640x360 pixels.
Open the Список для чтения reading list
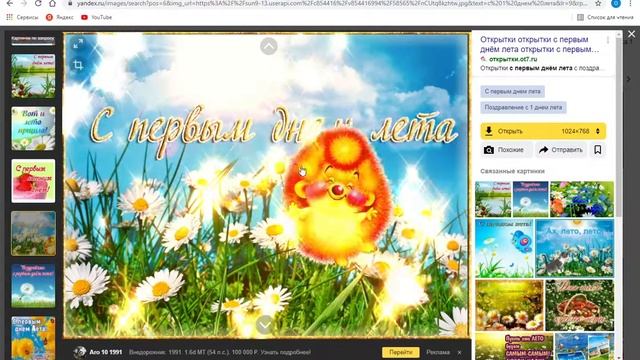pos(605,17)
